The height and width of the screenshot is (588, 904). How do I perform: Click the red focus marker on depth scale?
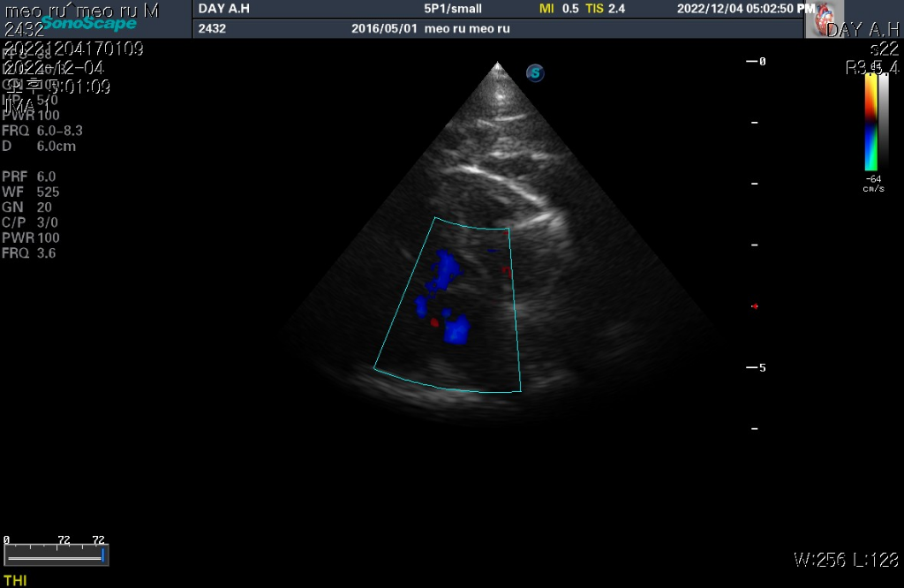point(755,306)
